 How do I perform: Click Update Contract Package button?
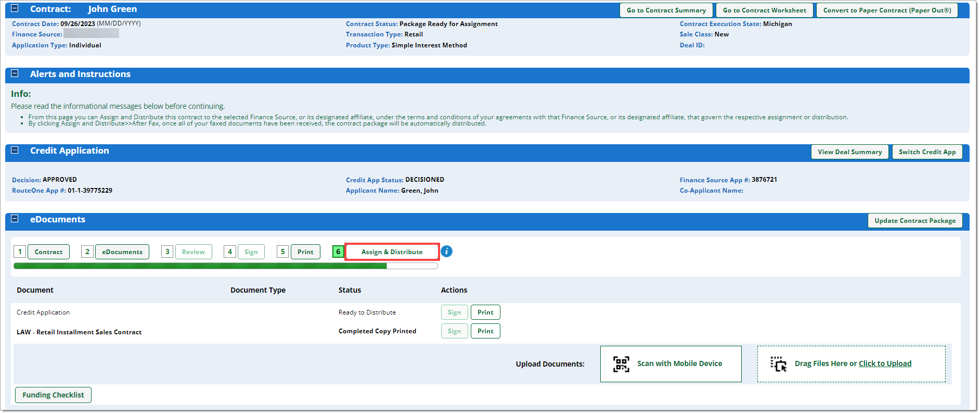pyautogui.click(x=915, y=221)
